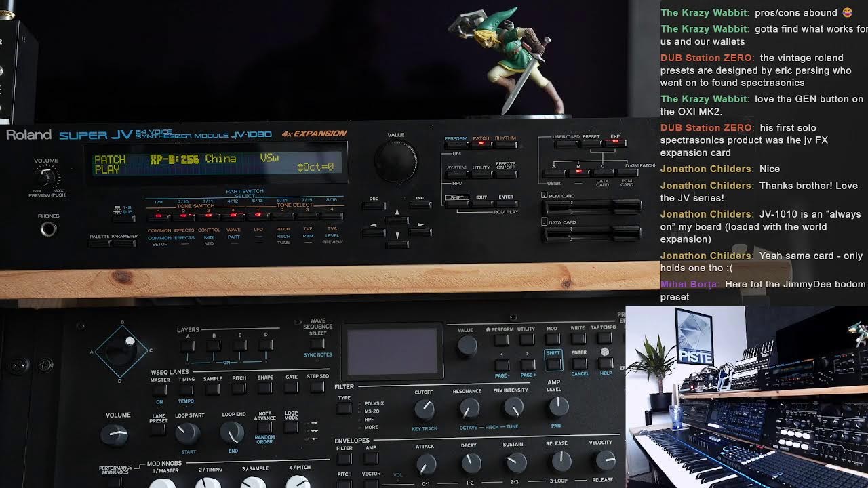Screen dimensions: 868x488
Task: Click the wavestate TAP TEMPO button
Action: pyautogui.click(x=604, y=339)
